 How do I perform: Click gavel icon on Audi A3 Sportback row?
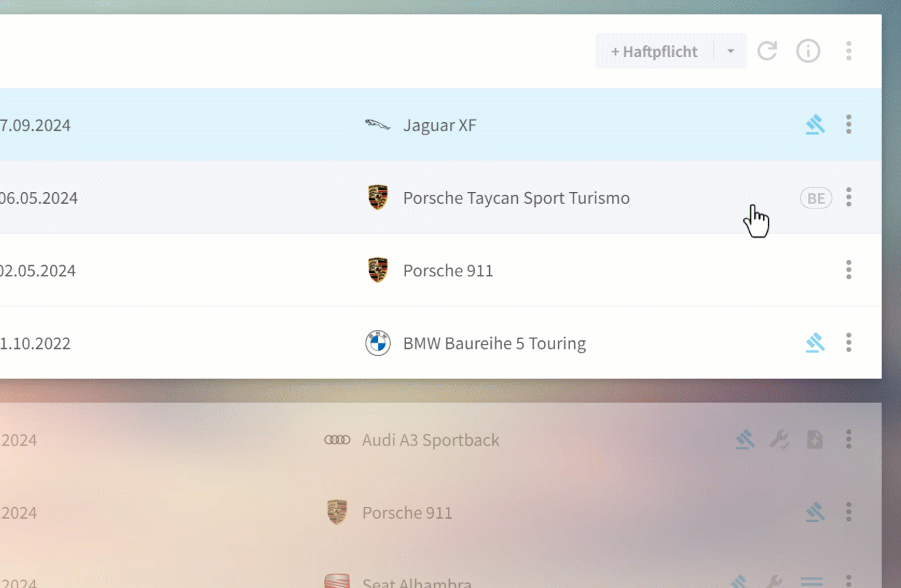pyautogui.click(x=745, y=440)
